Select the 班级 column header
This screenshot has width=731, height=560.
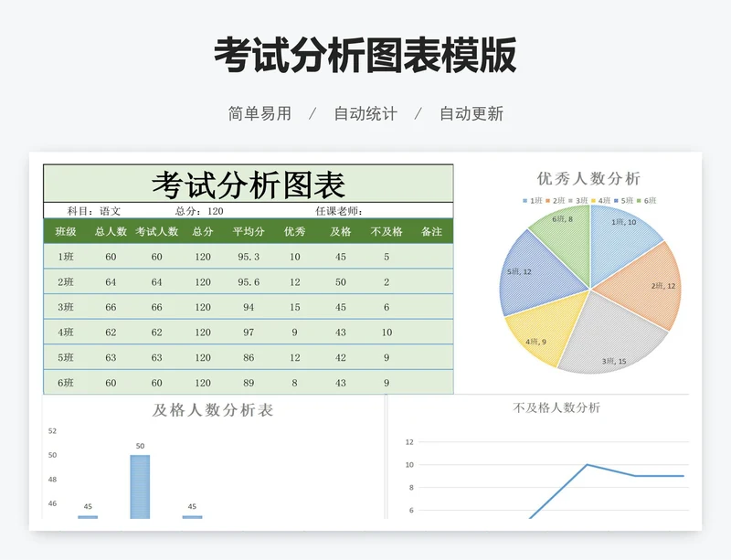point(66,231)
